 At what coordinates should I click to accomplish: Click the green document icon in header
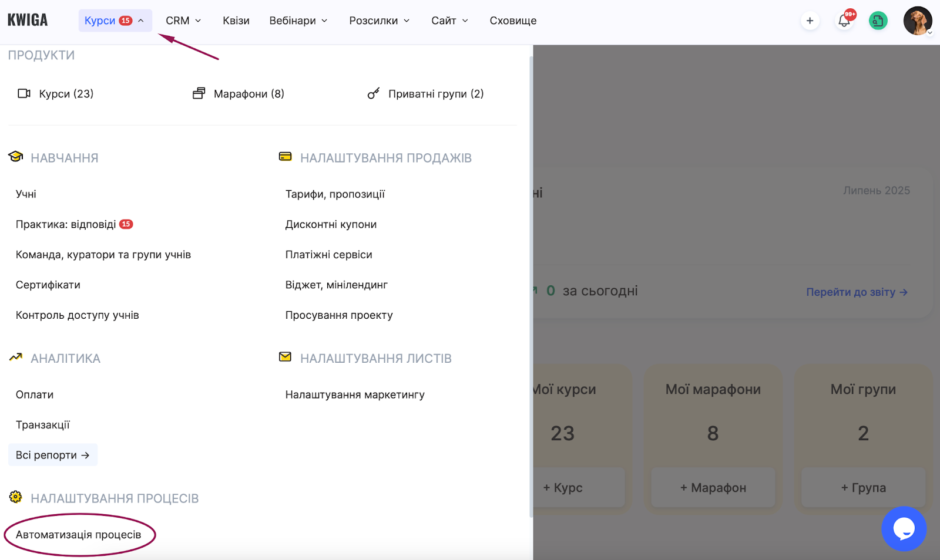tap(878, 21)
